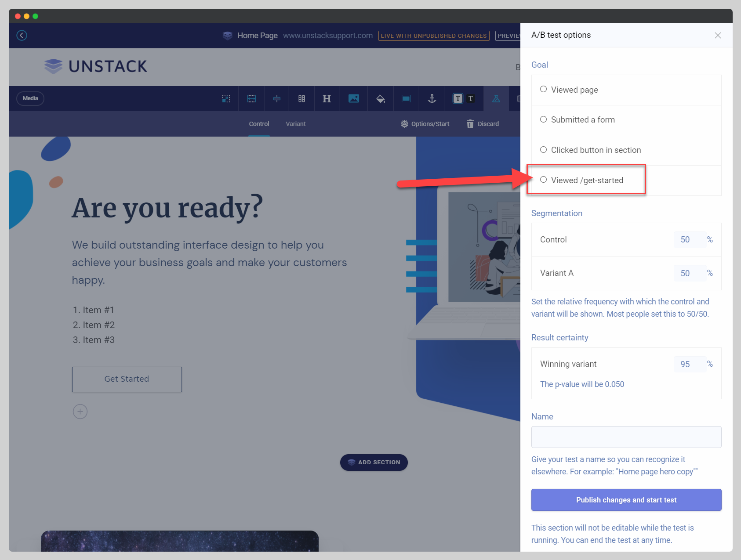
Task: Click "Publish changes and start test" button
Action: pyautogui.click(x=626, y=500)
